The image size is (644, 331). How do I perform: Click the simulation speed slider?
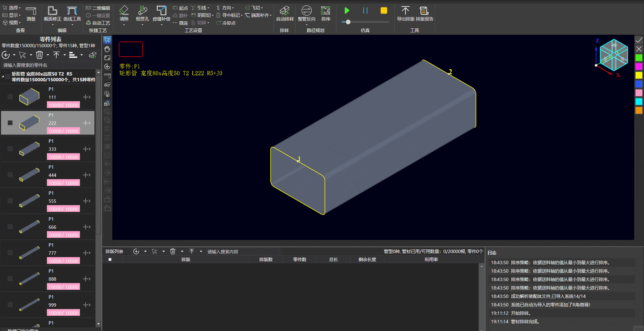(x=365, y=22)
